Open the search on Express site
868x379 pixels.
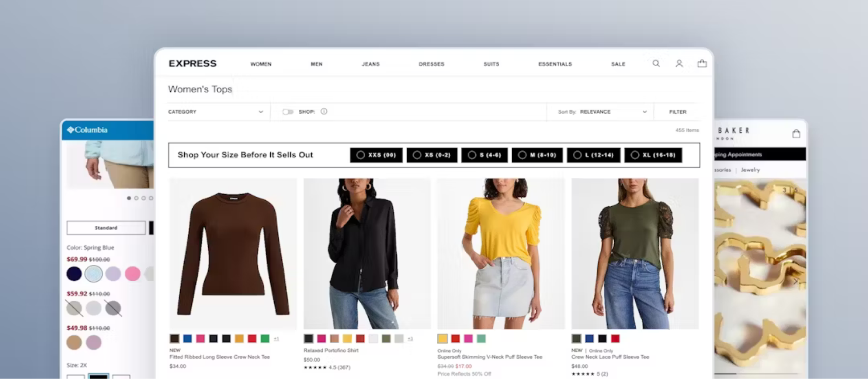coord(656,64)
